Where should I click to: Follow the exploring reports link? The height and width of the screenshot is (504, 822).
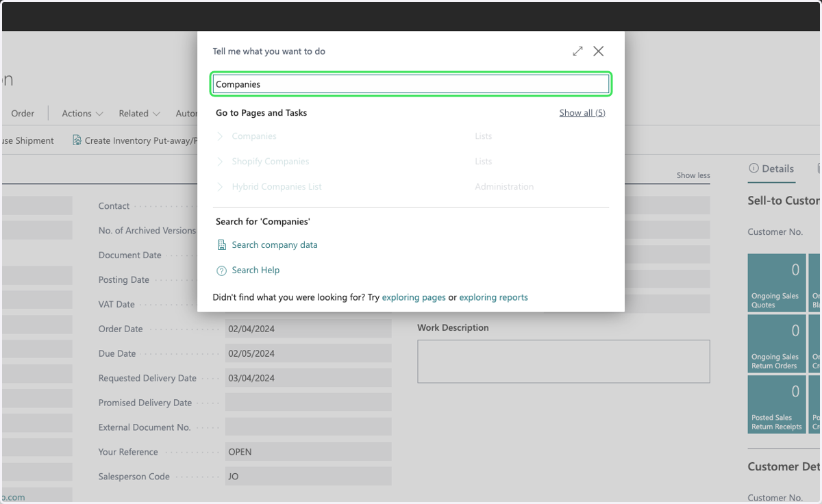[x=493, y=297]
